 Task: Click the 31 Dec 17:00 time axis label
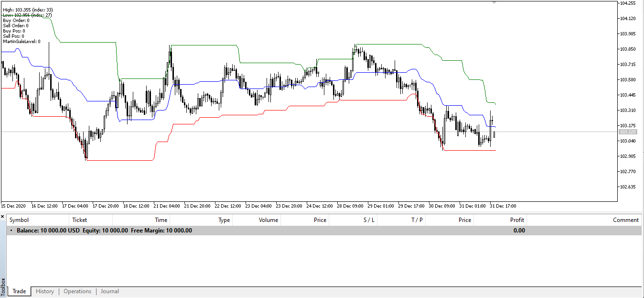tap(503, 206)
